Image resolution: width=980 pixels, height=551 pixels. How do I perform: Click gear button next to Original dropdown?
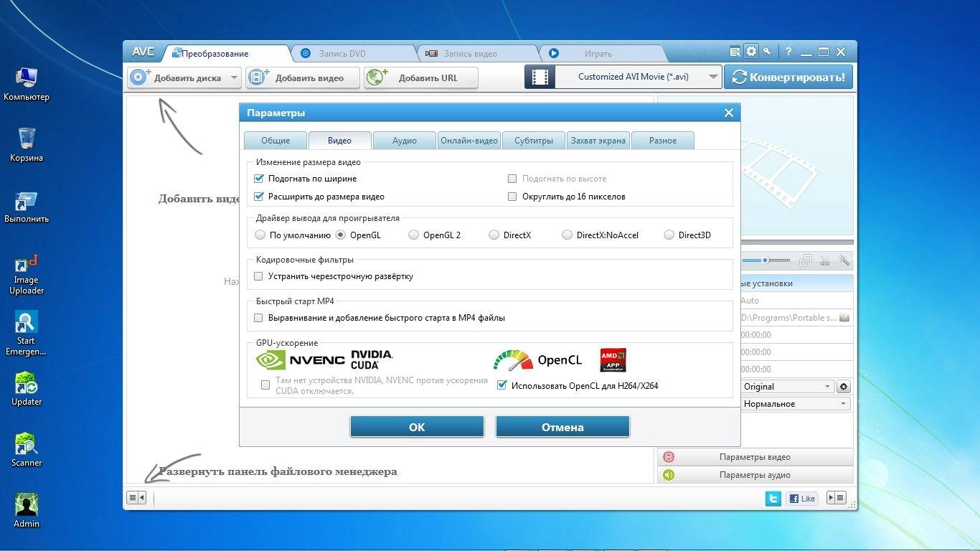844,387
